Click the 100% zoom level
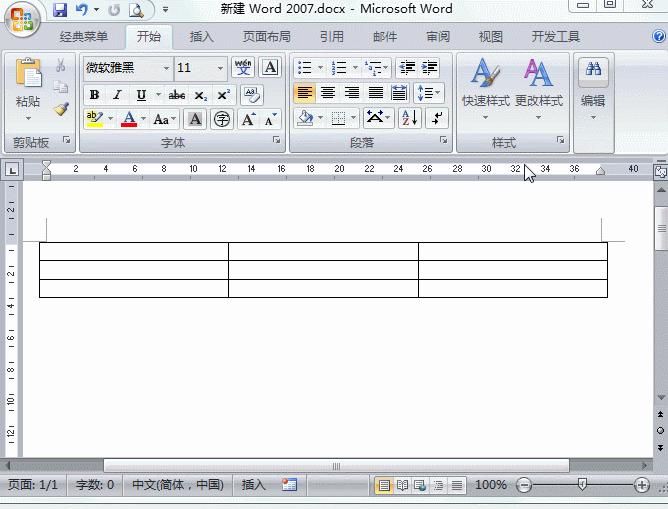The height and width of the screenshot is (509, 668). tap(490, 485)
